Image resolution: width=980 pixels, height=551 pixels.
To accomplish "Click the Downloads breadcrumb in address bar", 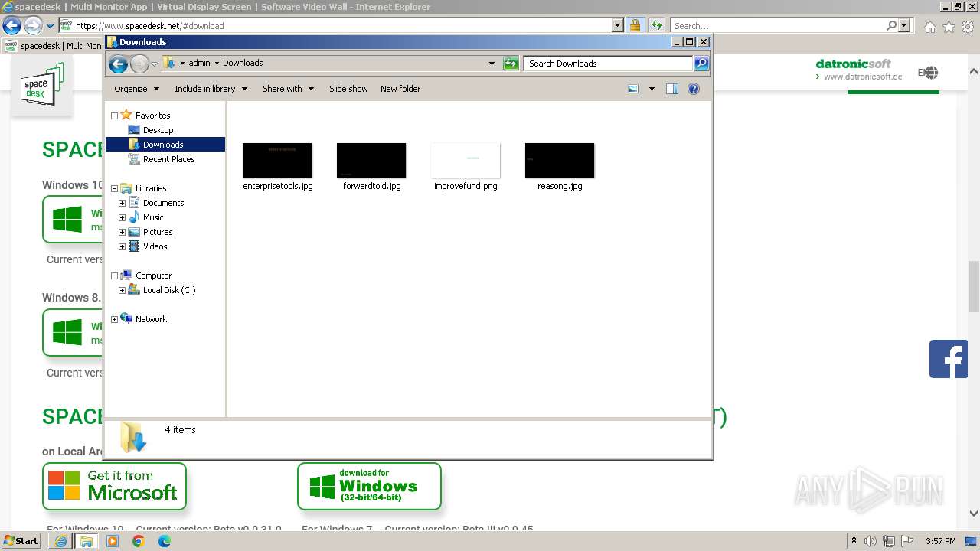I will click(x=243, y=64).
